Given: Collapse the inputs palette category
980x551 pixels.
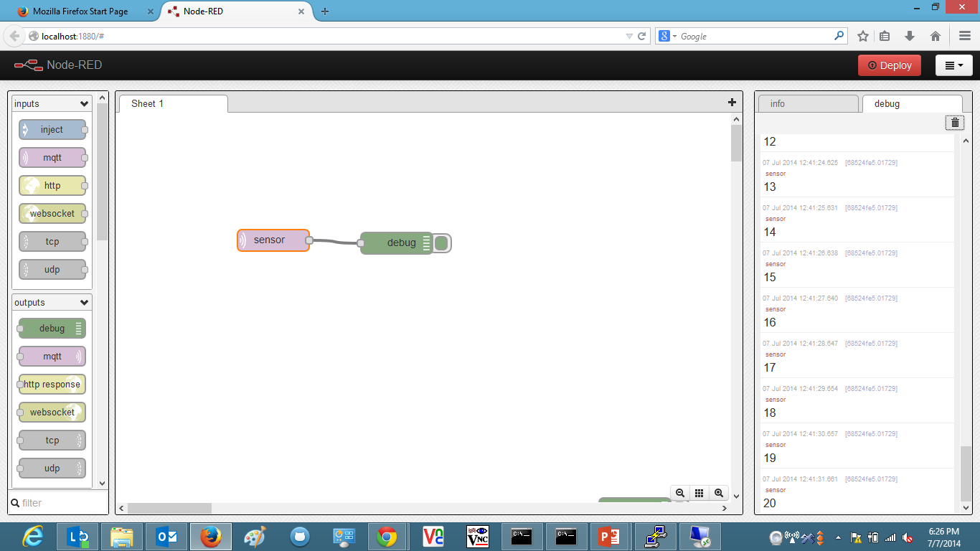Looking at the screenshot, I should (x=52, y=104).
